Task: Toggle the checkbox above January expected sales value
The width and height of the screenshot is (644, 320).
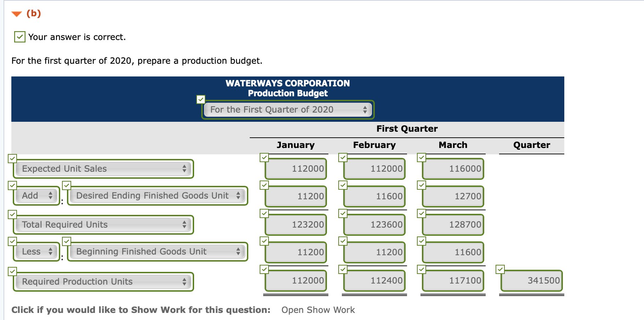Action: coord(264,157)
